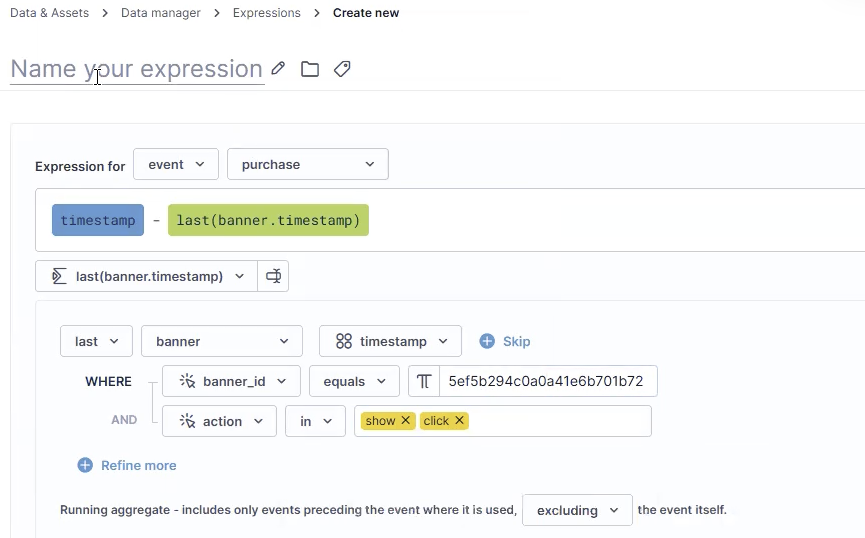This screenshot has height=538, width=865.
Task: Click the 'Create new' breadcrumb text
Action: click(x=366, y=13)
